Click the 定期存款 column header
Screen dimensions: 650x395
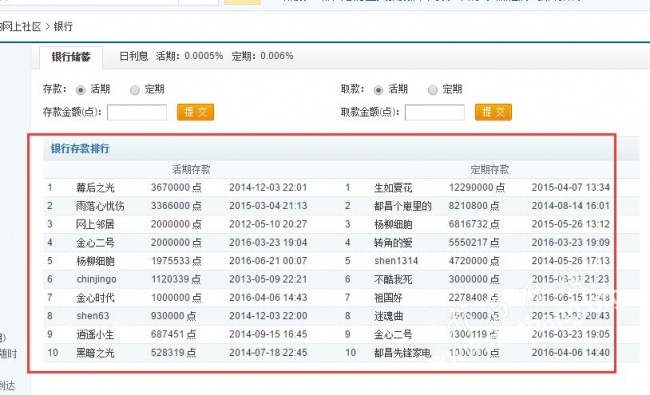click(x=490, y=170)
